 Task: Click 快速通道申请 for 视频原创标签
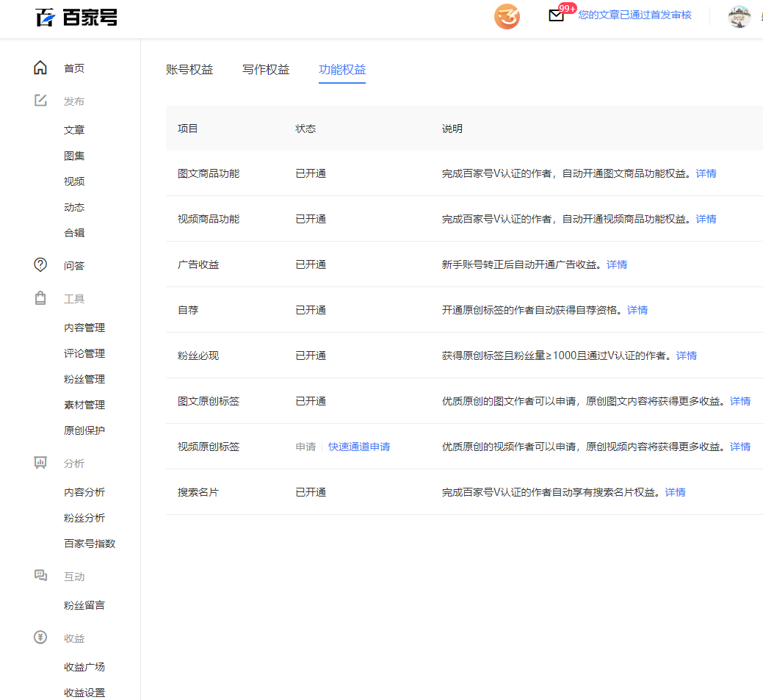[x=360, y=447]
